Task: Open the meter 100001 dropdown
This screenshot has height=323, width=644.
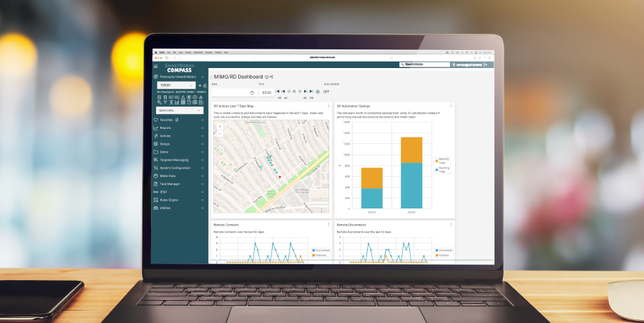Action: pyautogui.click(x=176, y=85)
